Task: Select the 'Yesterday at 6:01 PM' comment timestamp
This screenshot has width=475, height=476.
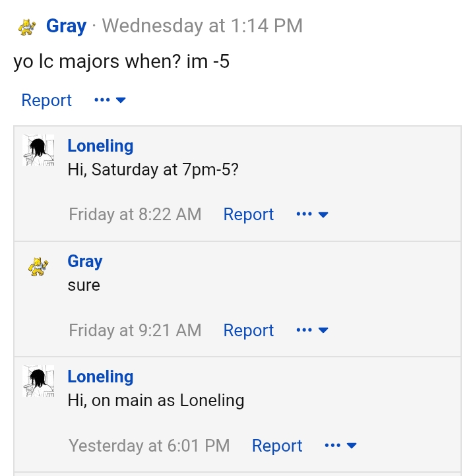Action: tap(149, 445)
